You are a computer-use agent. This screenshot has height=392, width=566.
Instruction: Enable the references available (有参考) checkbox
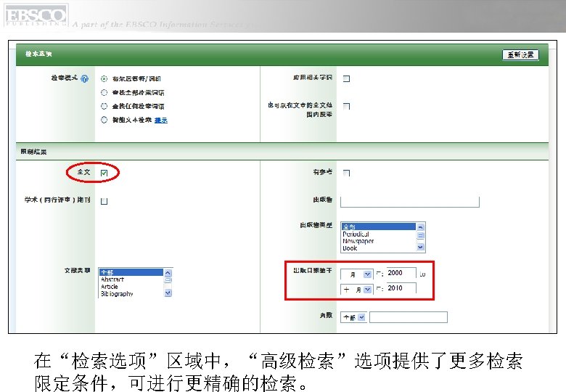pos(346,173)
